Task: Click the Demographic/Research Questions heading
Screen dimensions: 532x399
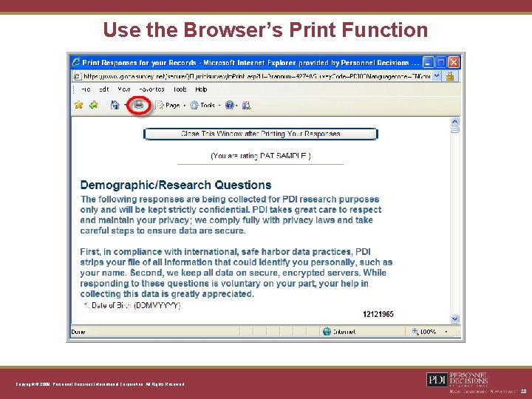Action: coord(176,185)
